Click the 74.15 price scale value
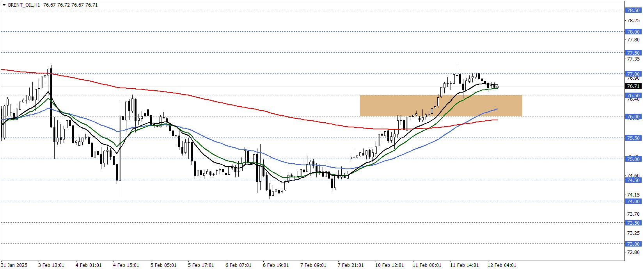 (633, 195)
